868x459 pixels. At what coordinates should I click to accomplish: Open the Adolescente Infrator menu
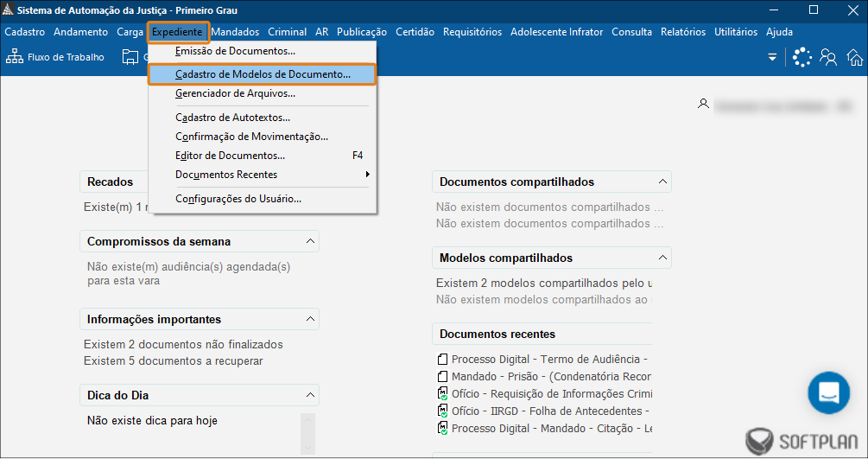557,32
